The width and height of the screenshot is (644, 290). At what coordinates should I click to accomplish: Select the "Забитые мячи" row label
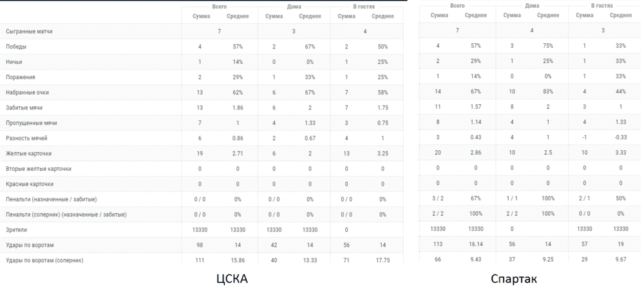point(24,108)
